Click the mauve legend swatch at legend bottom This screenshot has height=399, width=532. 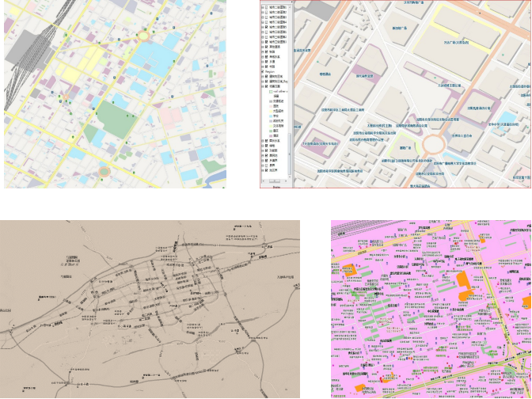(x=271, y=135)
